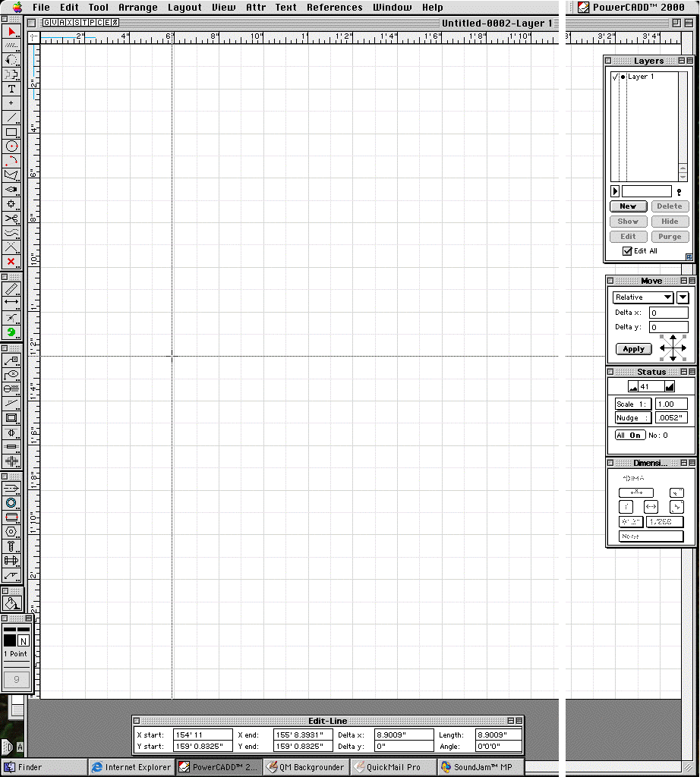The image size is (700, 777).
Task: Open the Arrange menu
Action: click(137, 8)
